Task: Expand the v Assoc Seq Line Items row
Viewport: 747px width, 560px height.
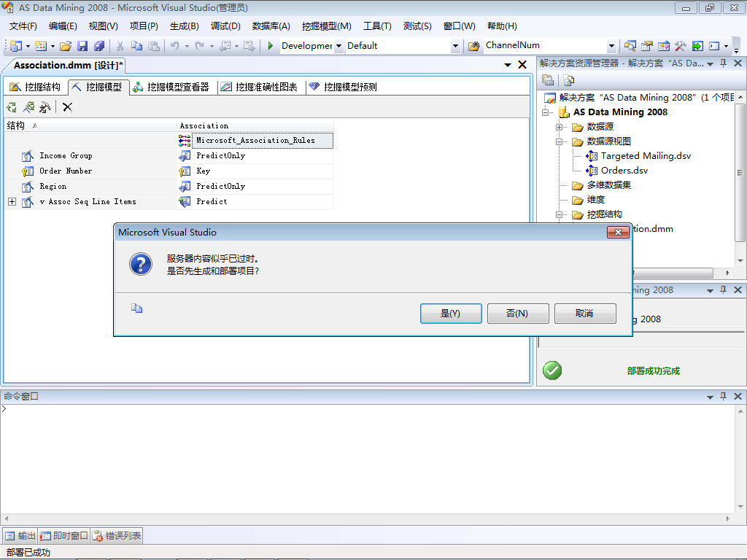Action: pyautogui.click(x=12, y=202)
